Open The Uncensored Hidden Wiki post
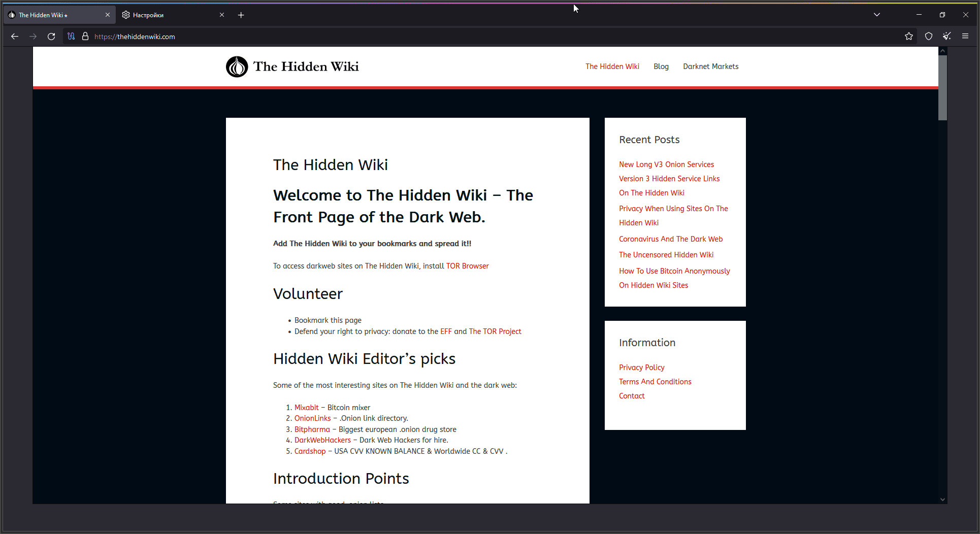This screenshot has height=534, width=980. [666, 255]
